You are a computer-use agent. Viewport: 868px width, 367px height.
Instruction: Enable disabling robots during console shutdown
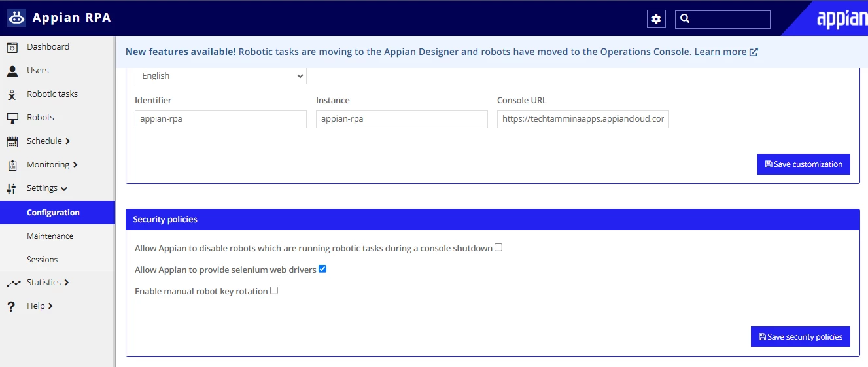coord(498,247)
